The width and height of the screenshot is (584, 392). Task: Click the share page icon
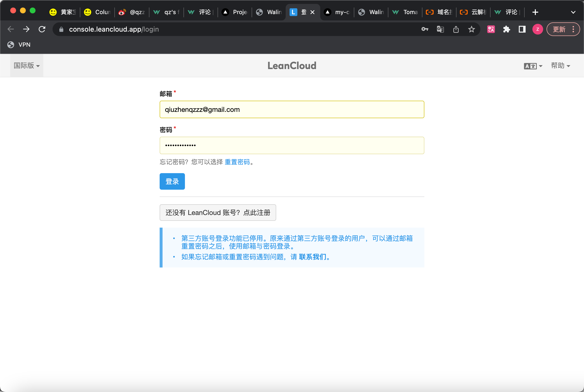[x=456, y=29]
